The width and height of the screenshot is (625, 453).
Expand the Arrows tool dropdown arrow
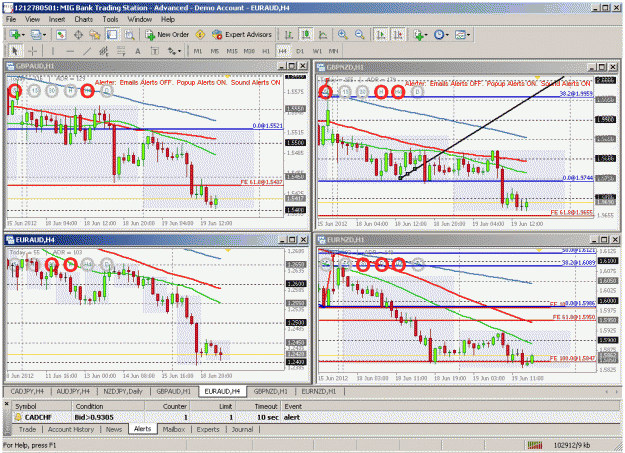pyautogui.click(x=180, y=51)
